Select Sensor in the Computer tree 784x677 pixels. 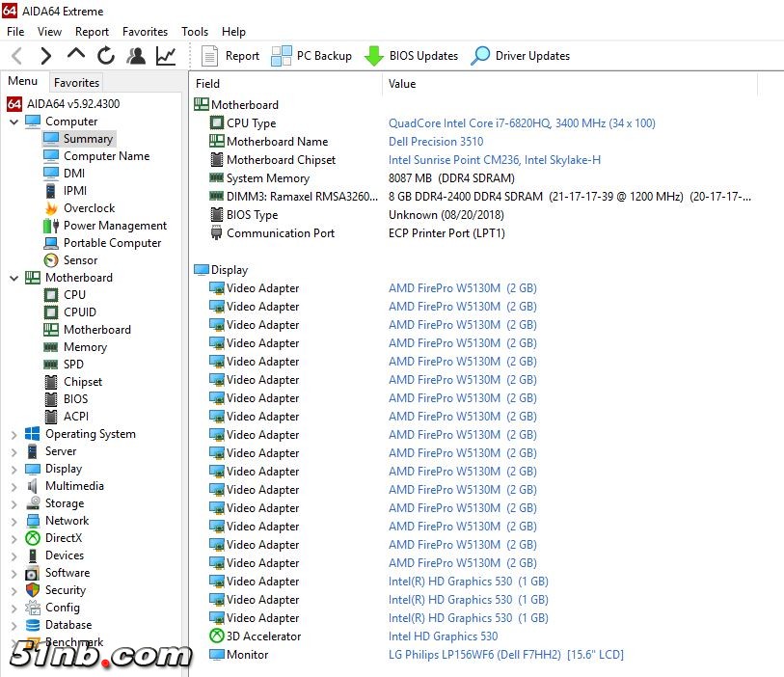[80, 260]
